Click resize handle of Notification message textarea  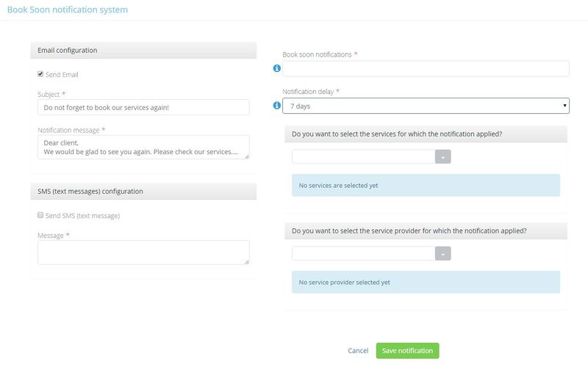tap(246, 156)
